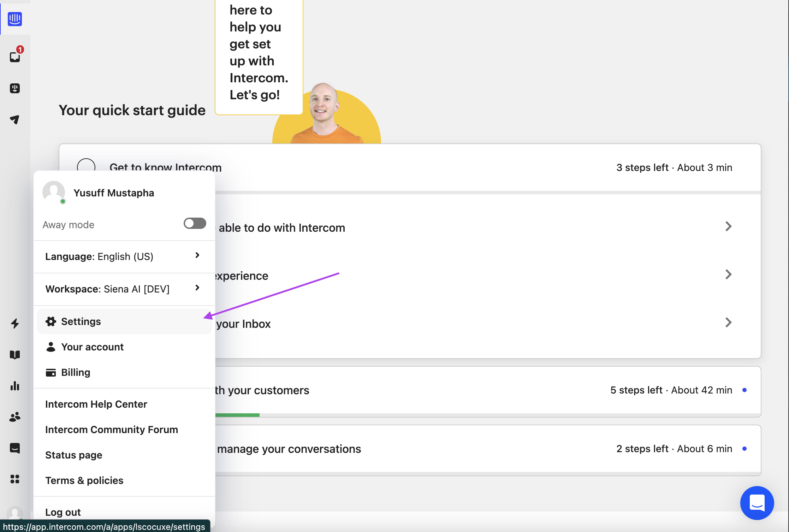Open the Status page link
This screenshot has height=532, width=789.
pos(74,455)
